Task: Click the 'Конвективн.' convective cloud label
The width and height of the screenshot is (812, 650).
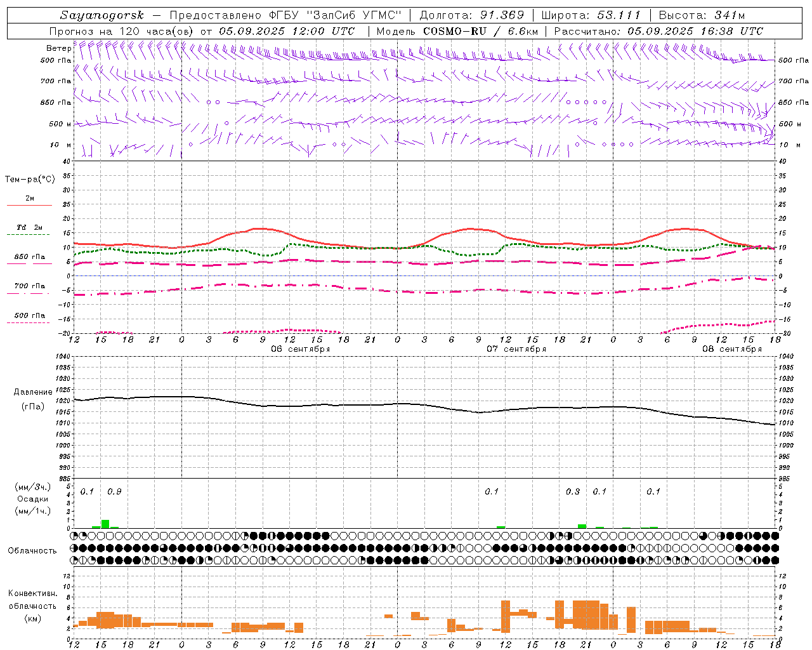Action: tap(32, 594)
